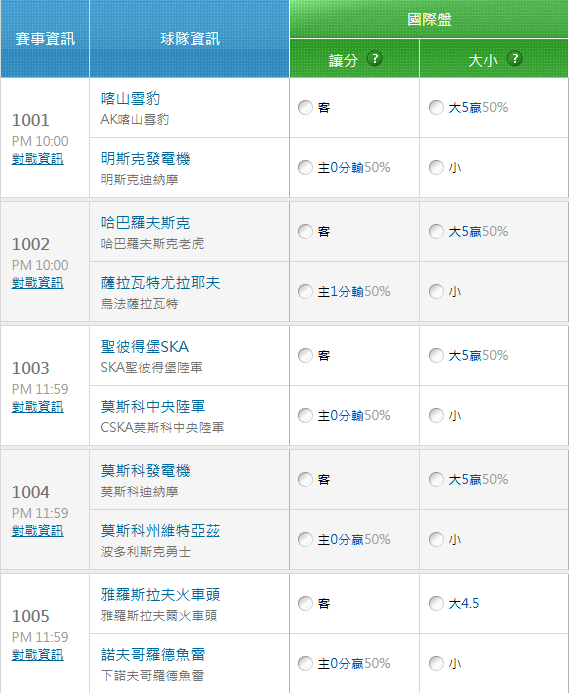Click team name 聖彼得堡SKA
Screen dimensions: 569x693
coord(145,346)
